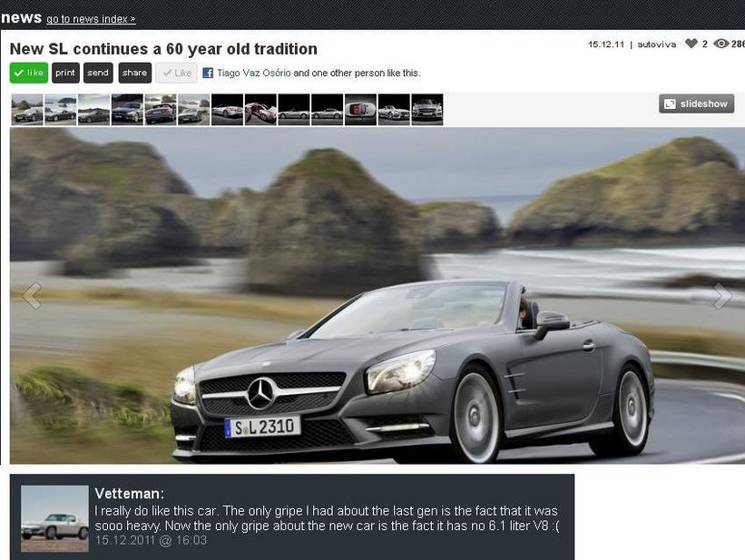The height and width of the screenshot is (560, 745).
Task: Show the next photo with right arrow
Action: point(722,296)
